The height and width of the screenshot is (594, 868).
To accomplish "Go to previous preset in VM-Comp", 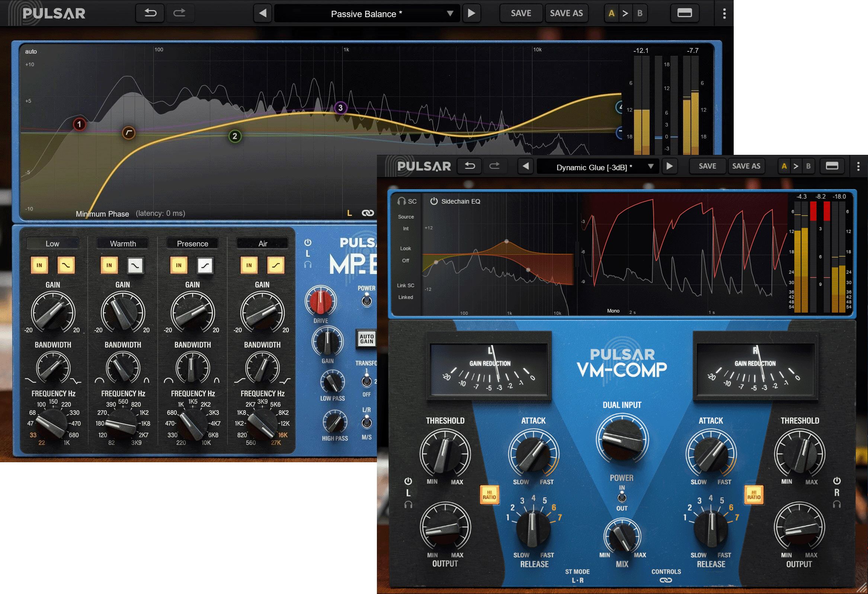I will pyautogui.click(x=525, y=166).
